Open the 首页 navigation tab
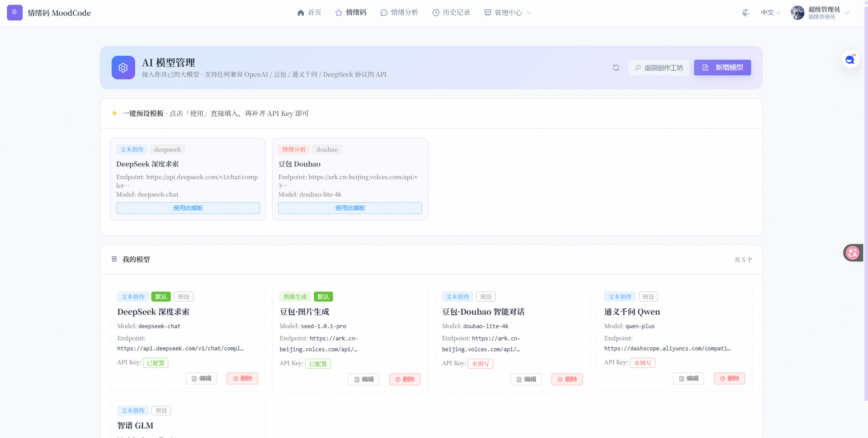The image size is (868, 438). tap(309, 13)
